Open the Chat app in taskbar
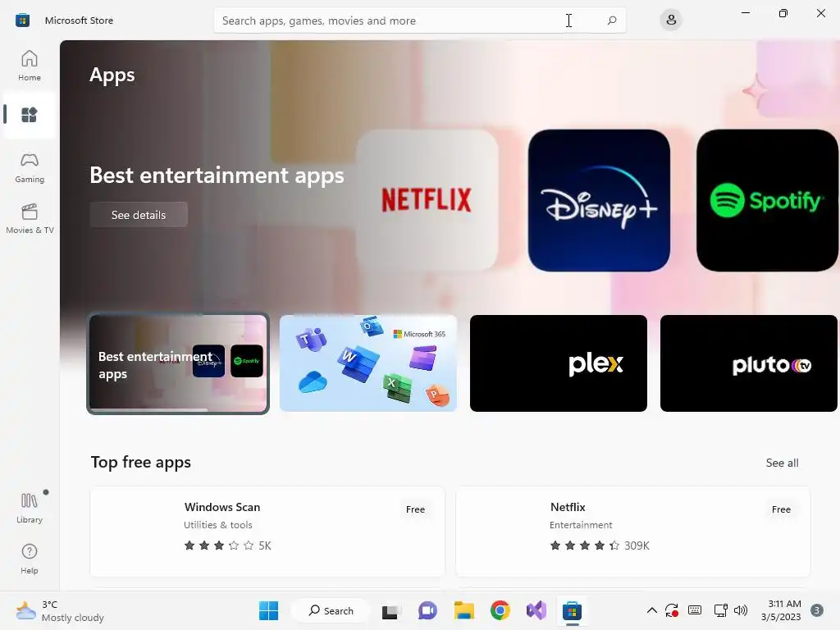The width and height of the screenshot is (840, 630). coord(427,610)
